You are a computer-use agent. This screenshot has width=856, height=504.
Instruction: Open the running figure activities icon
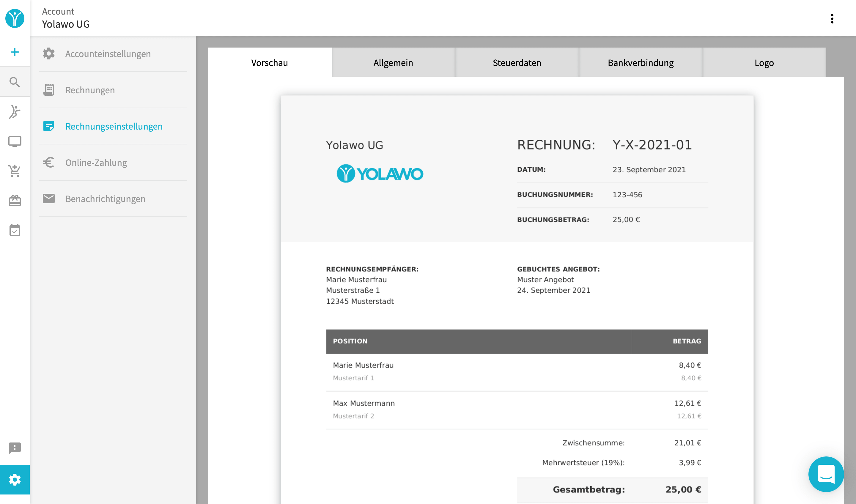click(15, 112)
